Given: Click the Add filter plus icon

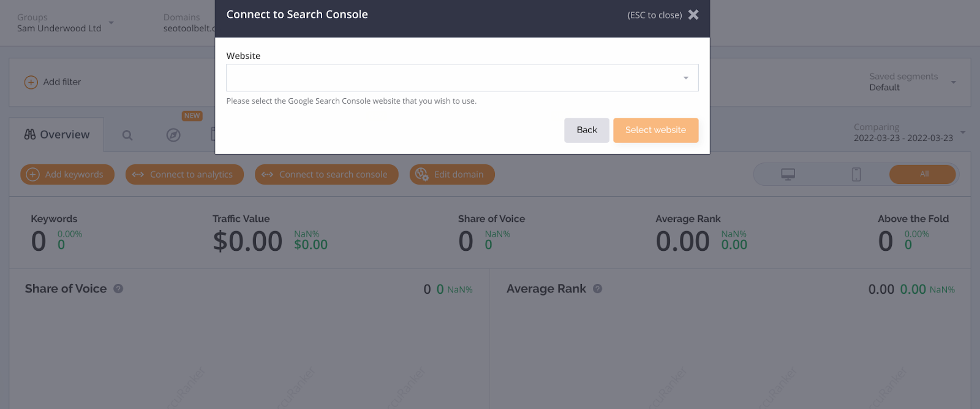Looking at the screenshot, I should [31, 82].
